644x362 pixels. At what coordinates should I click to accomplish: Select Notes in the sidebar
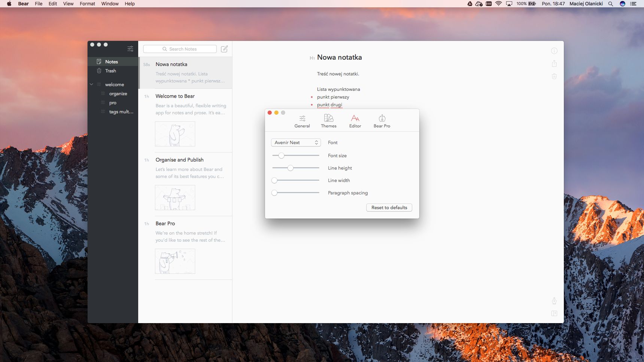(x=113, y=62)
